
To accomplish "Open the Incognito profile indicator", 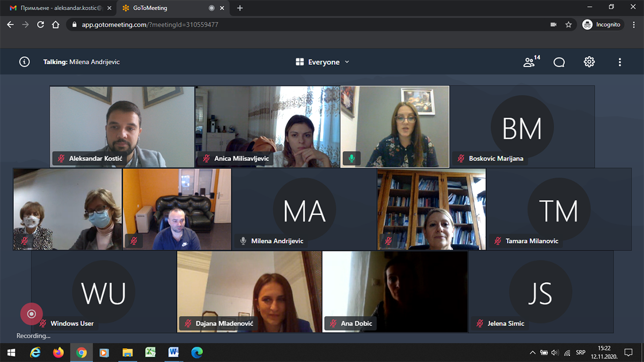I will (602, 25).
